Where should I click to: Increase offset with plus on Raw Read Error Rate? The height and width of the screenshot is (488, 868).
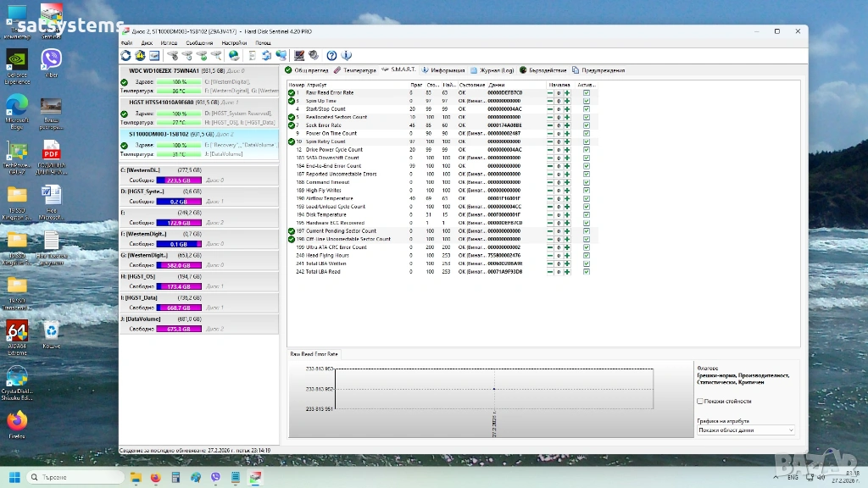[x=567, y=93]
